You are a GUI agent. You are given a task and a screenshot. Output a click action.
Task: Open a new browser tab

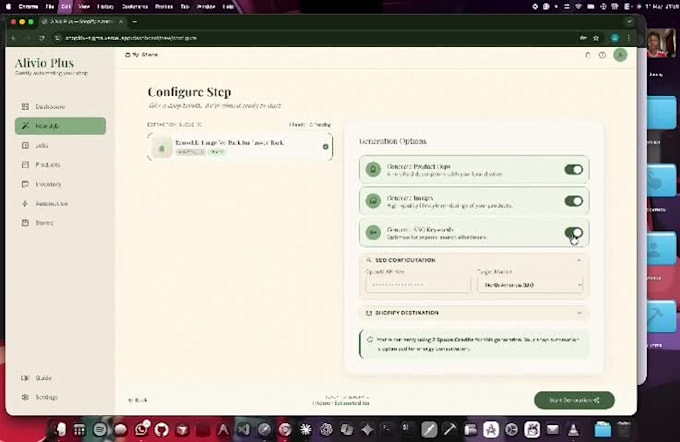pos(134,21)
